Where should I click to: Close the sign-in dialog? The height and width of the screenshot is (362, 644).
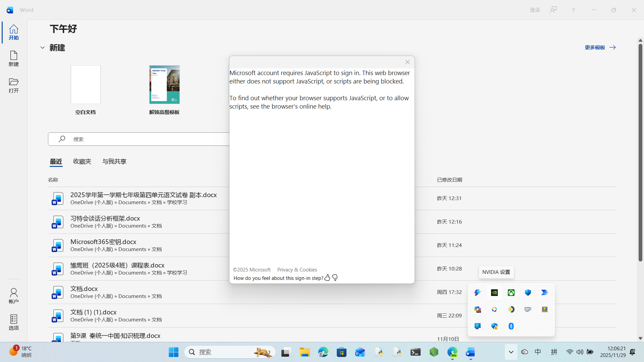click(407, 62)
